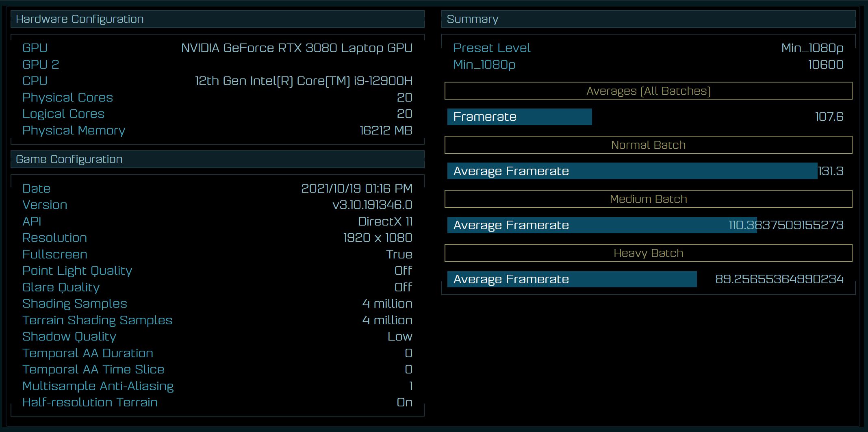Select the Heavy Batch header
This screenshot has width=868, height=432.
point(649,252)
